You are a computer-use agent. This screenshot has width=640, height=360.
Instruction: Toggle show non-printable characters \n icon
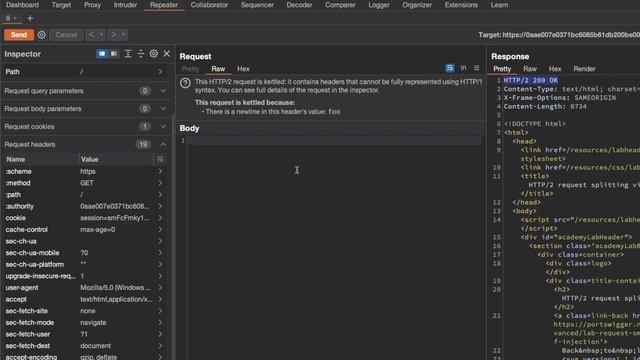[x=463, y=68]
